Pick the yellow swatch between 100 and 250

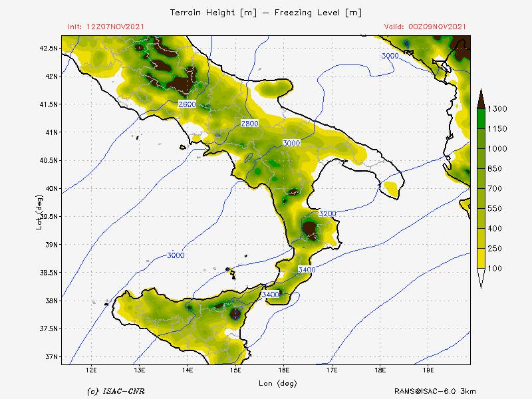point(481,258)
